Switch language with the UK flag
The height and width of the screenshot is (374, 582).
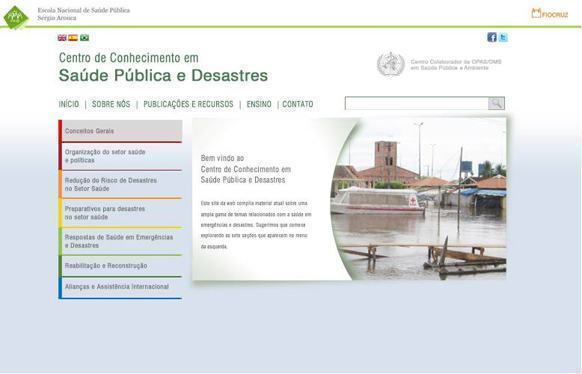tap(62, 37)
